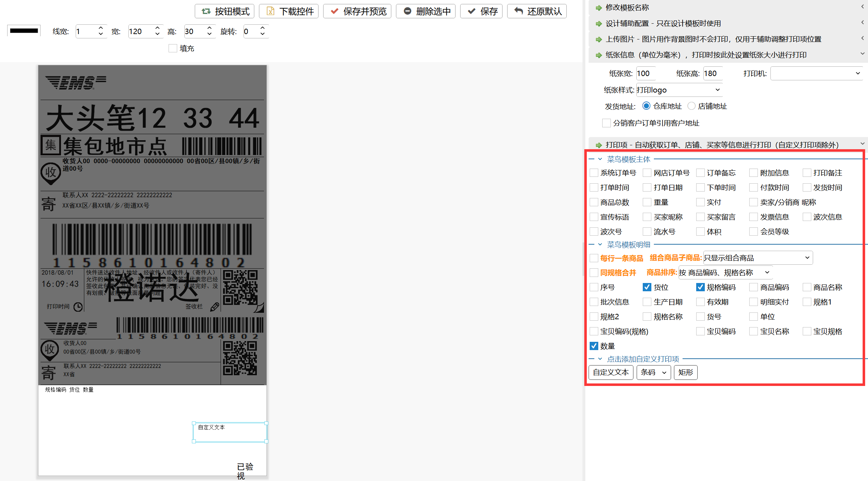Open 商品排序 dropdown

725,273
